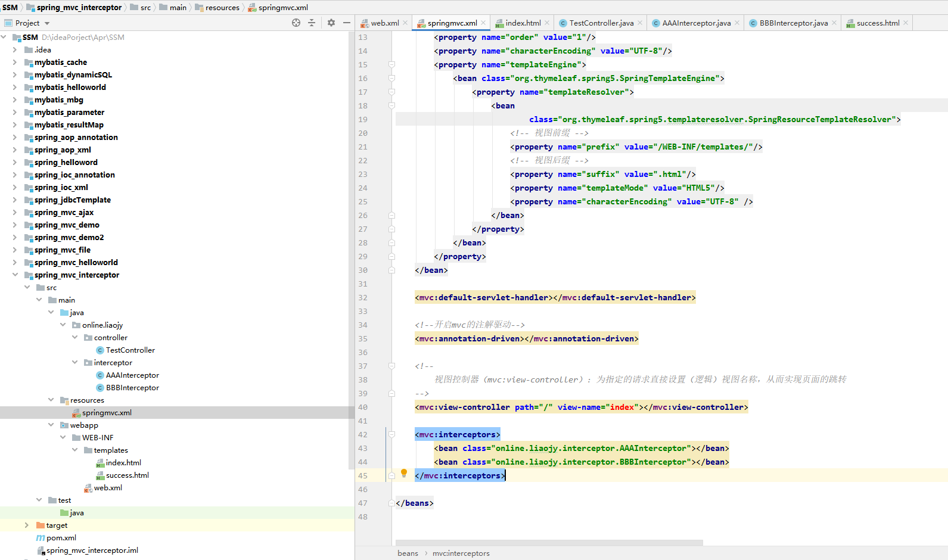948x560 pixels.
Task: Select the AAAInterceptor class icon in tree
Action: 100,375
